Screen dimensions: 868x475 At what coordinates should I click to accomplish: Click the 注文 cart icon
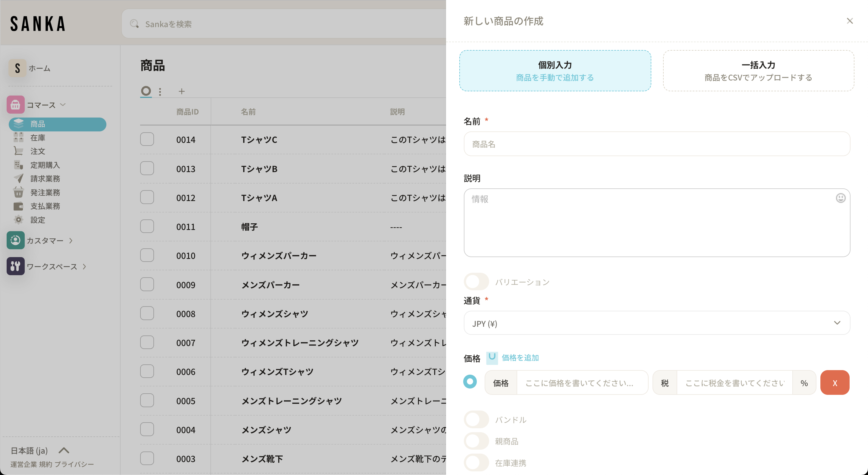18,151
